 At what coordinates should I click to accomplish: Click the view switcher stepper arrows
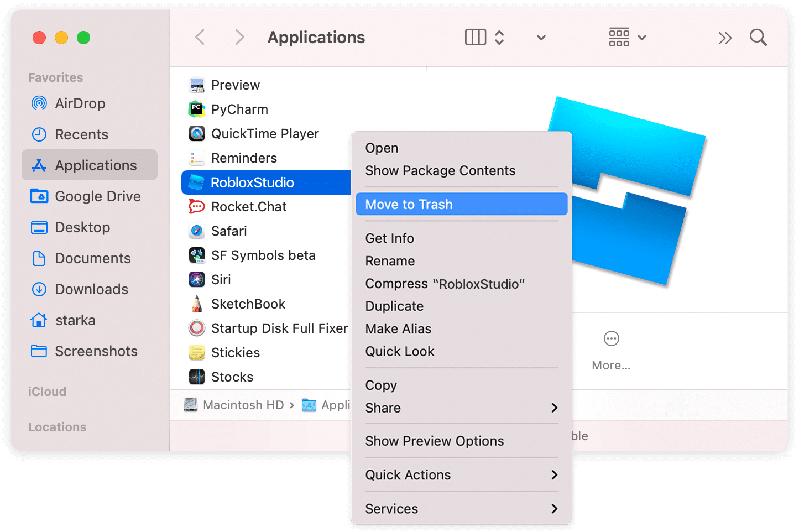pos(499,38)
